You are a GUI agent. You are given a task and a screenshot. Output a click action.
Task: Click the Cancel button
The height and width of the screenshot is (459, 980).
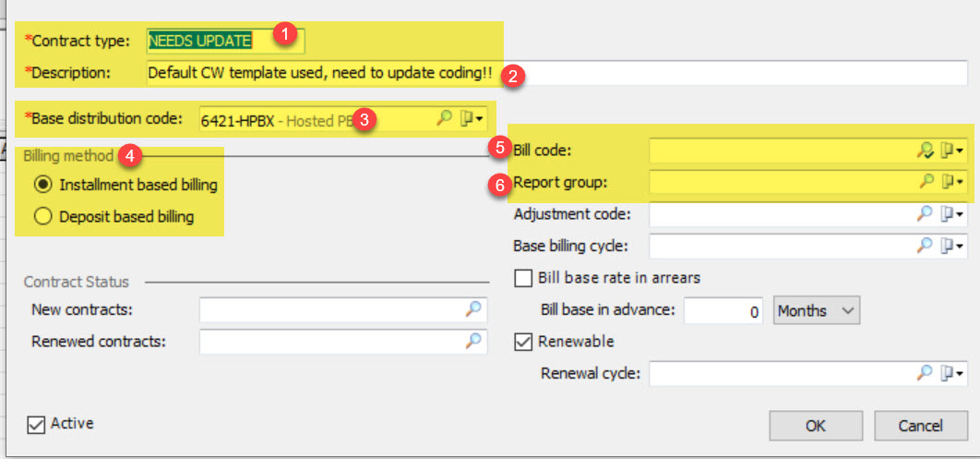click(920, 426)
